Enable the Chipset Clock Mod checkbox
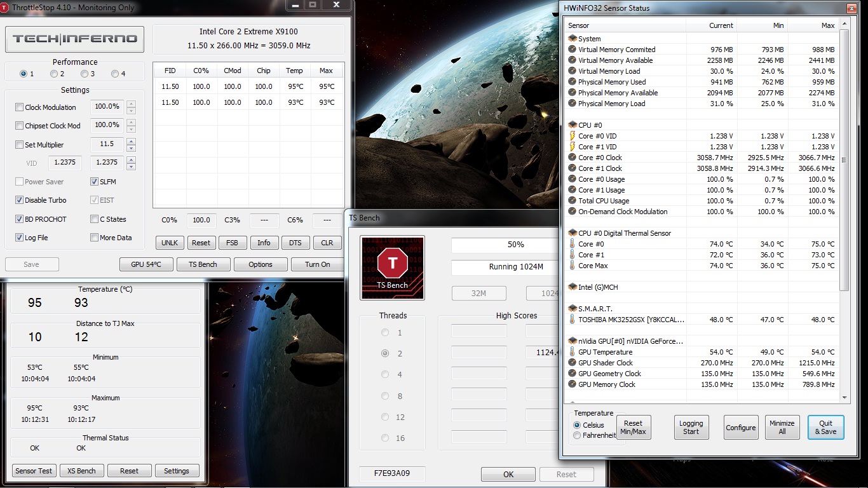Viewport: 868px width, 488px height. (20, 126)
